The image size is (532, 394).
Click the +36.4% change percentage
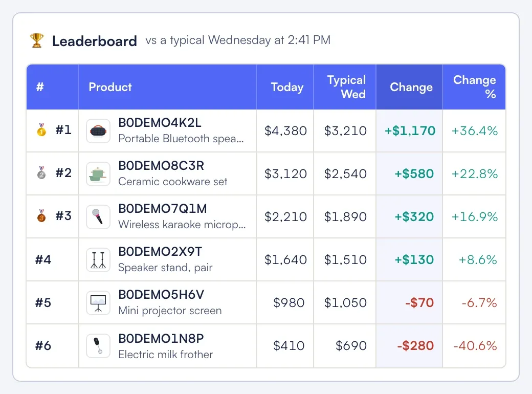(x=475, y=131)
